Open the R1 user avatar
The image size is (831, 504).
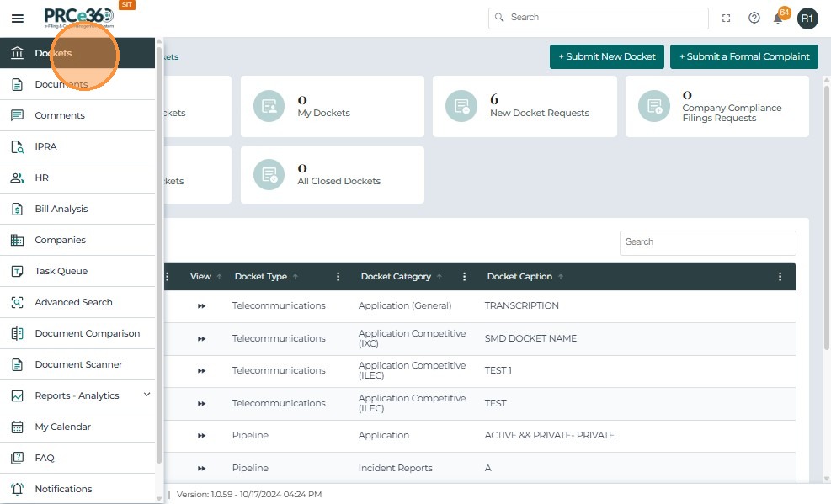(x=807, y=18)
